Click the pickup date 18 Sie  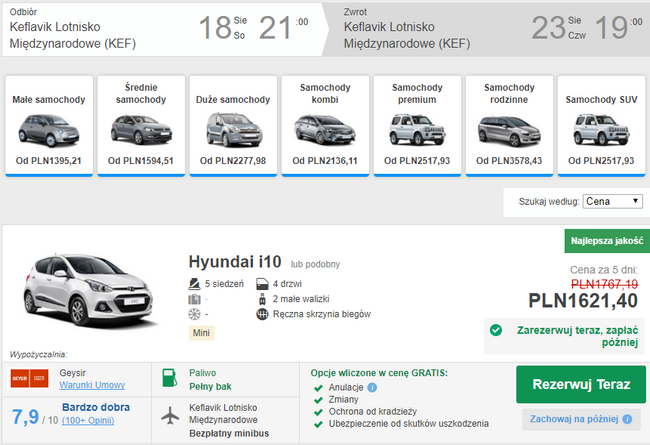pyautogui.click(x=223, y=28)
